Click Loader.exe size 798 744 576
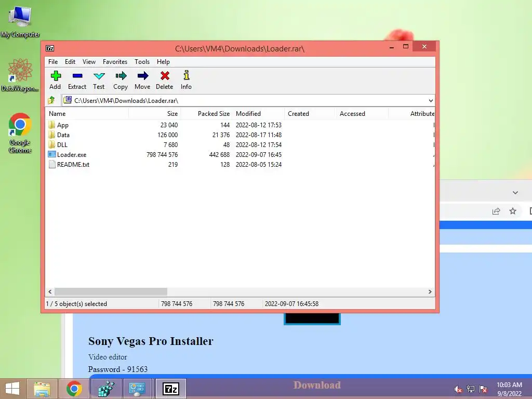This screenshot has height=399, width=532. (162, 154)
